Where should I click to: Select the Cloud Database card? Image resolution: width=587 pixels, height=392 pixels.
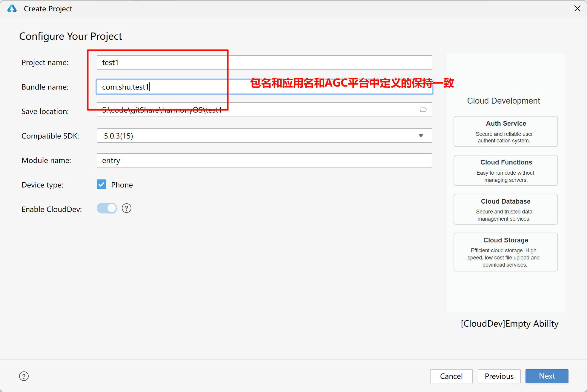[x=505, y=209]
